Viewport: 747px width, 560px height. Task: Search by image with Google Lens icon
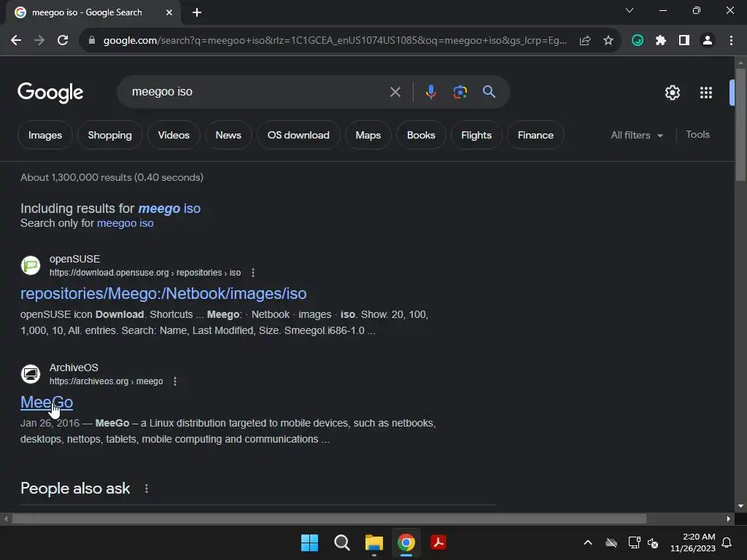pos(460,92)
